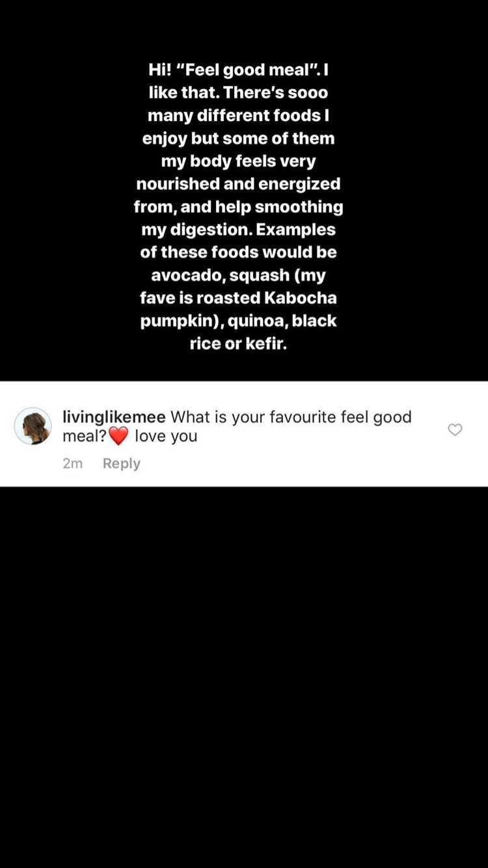Tap the line 'fave is roasted Kabocha'
Viewport: 488px width, 868px height.
(x=238, y=298)
